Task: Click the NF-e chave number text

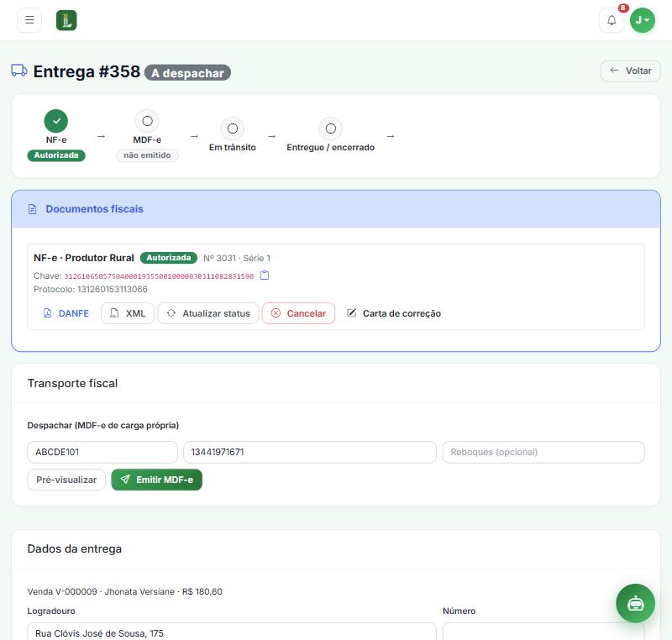Action: (x=159, y=276)
